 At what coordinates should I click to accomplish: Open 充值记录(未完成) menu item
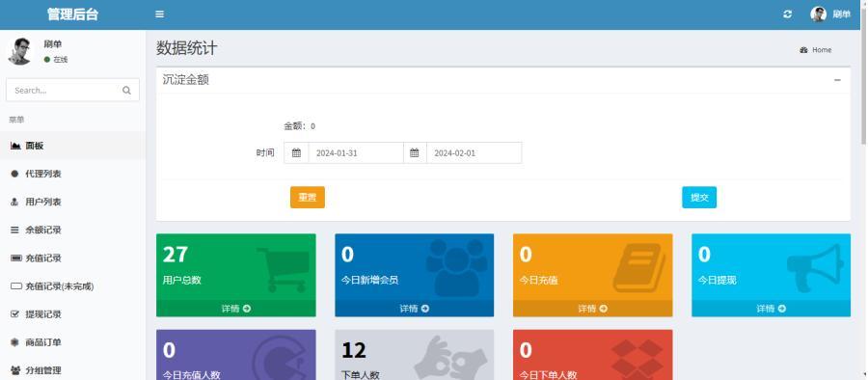point(72,286)
